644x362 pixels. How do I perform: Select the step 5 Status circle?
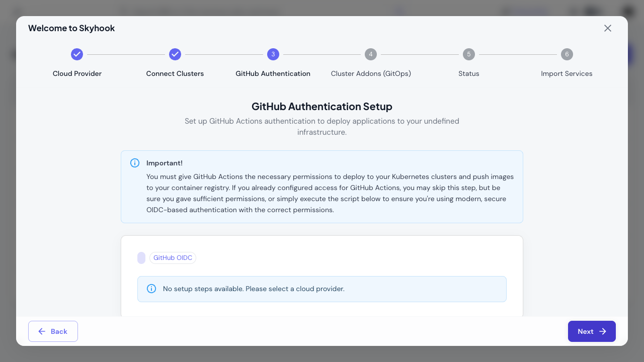pos(469,54)
